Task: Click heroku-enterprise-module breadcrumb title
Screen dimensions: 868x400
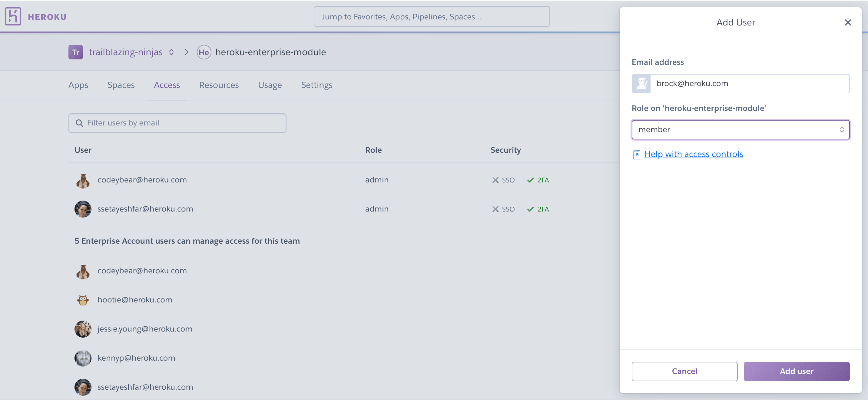Action: click(x=270, y=52)
